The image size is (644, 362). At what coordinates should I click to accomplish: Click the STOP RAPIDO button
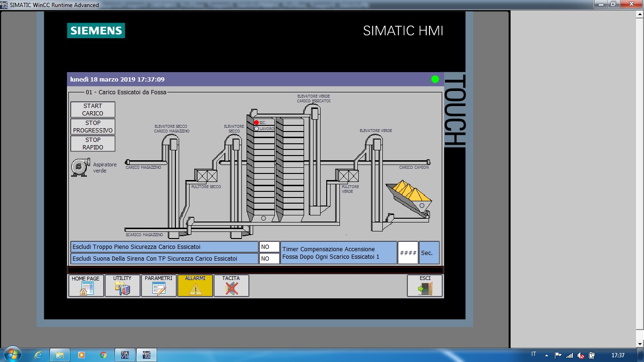click(93, 143)
